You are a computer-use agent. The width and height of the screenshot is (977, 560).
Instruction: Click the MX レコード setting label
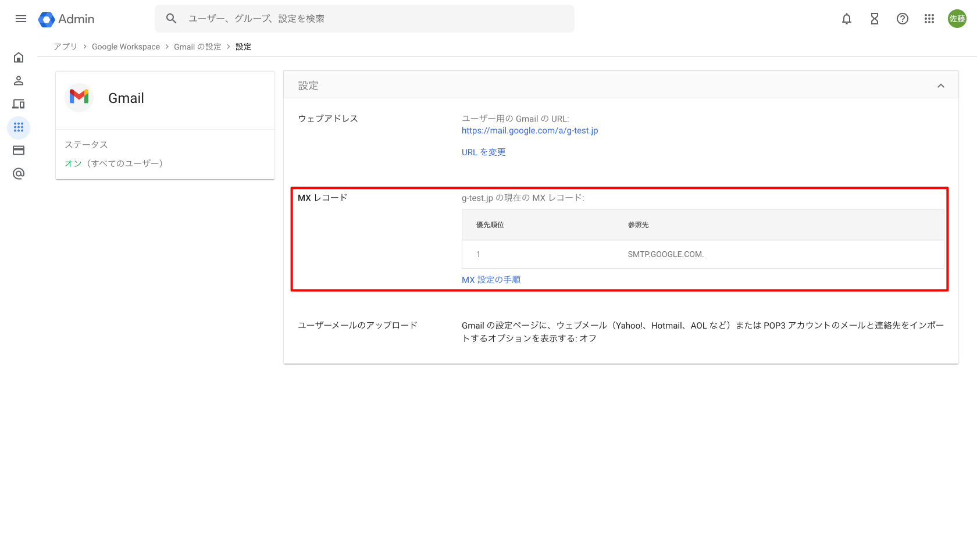coord(323,197)
